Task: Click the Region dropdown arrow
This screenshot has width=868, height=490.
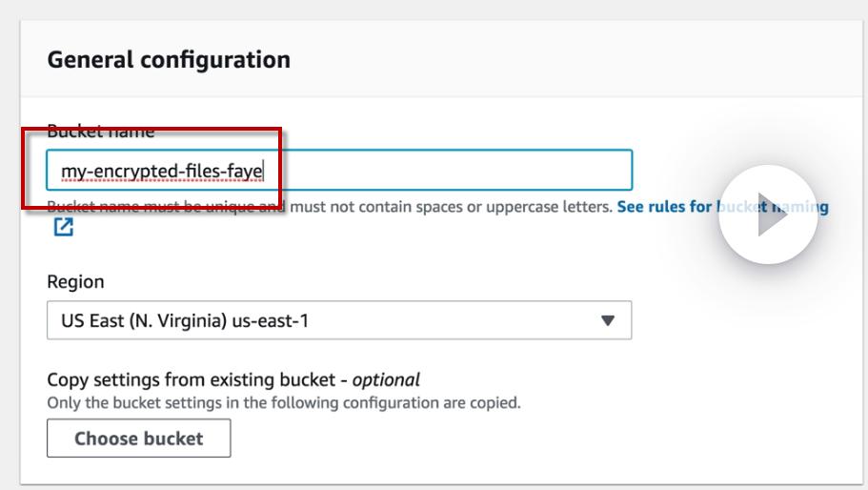Action: tap(608, 321)
